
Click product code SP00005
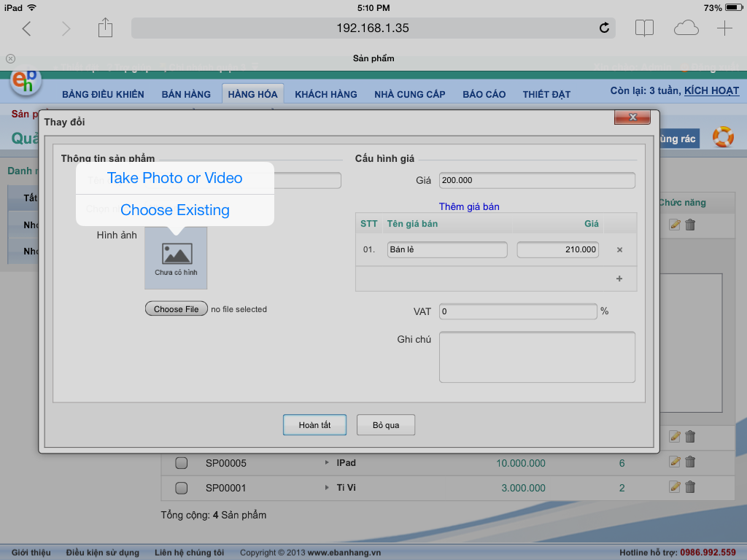coord(226,463)
